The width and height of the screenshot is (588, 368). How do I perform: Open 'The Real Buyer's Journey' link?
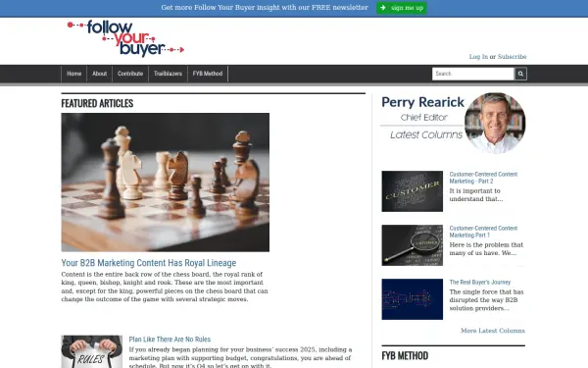click(480, 282)
